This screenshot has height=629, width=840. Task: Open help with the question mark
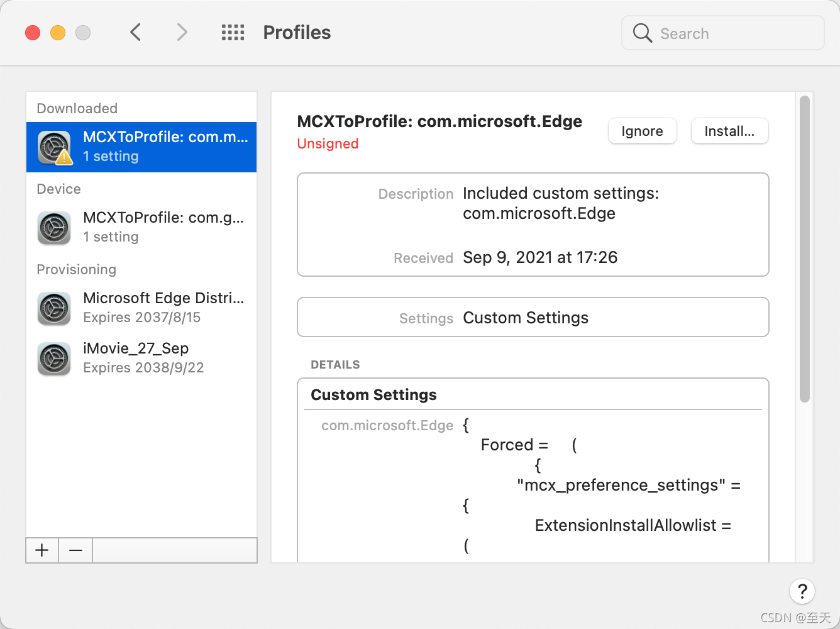point(802,591)
